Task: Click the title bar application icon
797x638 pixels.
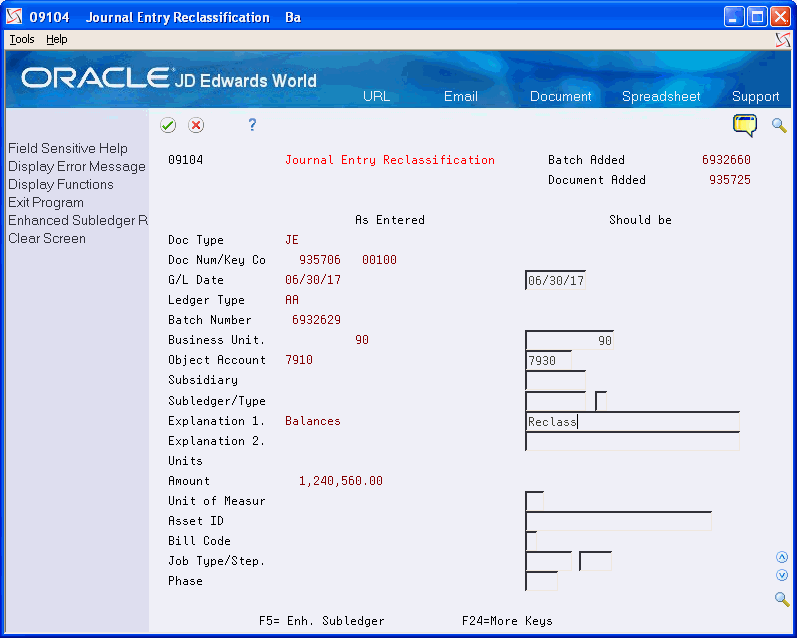Action: pyautogui.click(x=14, y=17)
